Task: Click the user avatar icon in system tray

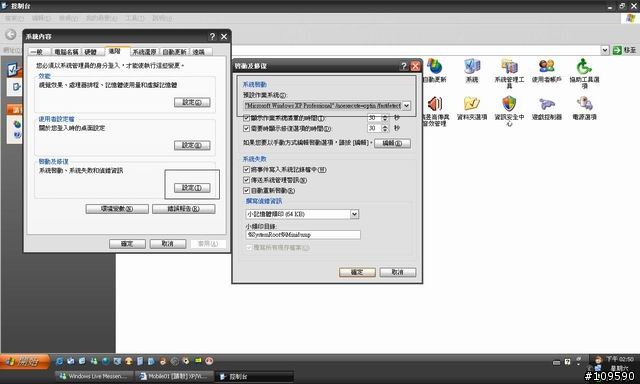Action: [x=598, y=360]
